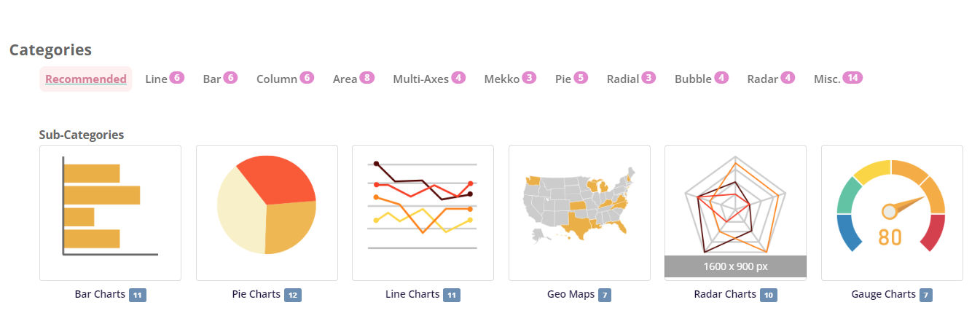This screenshot has height=329, width=980.
Task: Switch to the Bubble category
Action: [693, 79]
